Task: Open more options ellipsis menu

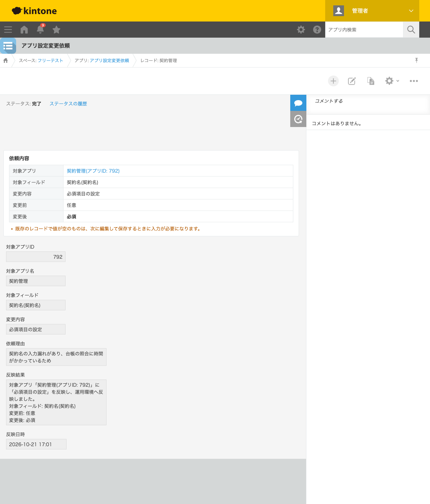Action: tap(414, 81)
